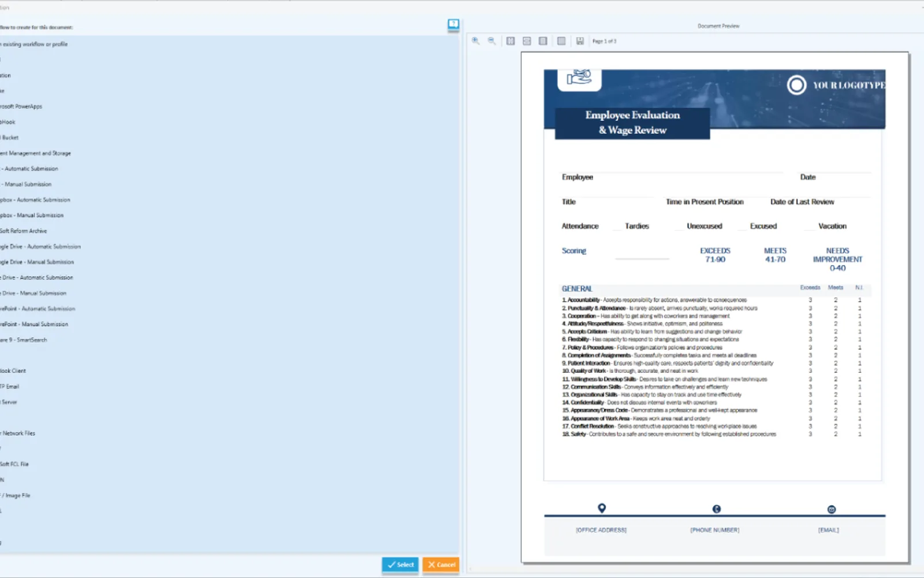Screen dimensions: 924x578
Task: Click the [EMAIL] footer placeholder
Action: point(829,530)
